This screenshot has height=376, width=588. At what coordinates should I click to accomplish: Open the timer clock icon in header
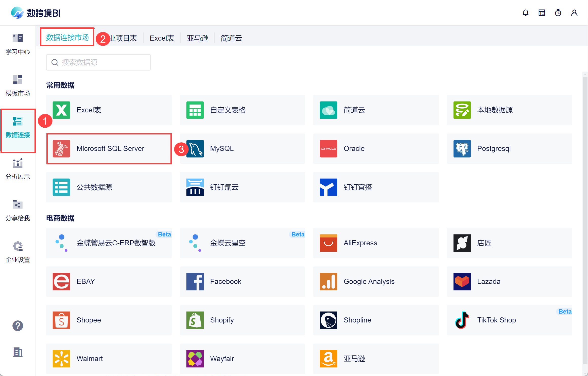[x=558, y=13]
